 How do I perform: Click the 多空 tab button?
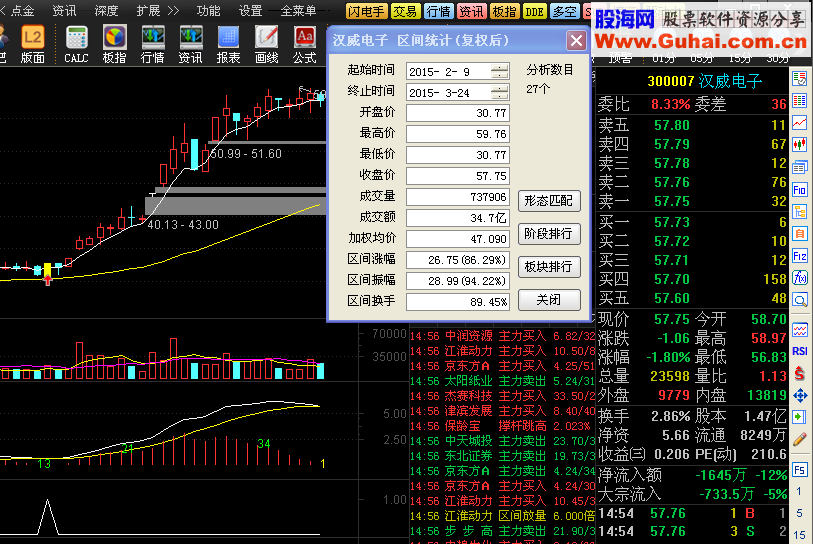[565, 11]
